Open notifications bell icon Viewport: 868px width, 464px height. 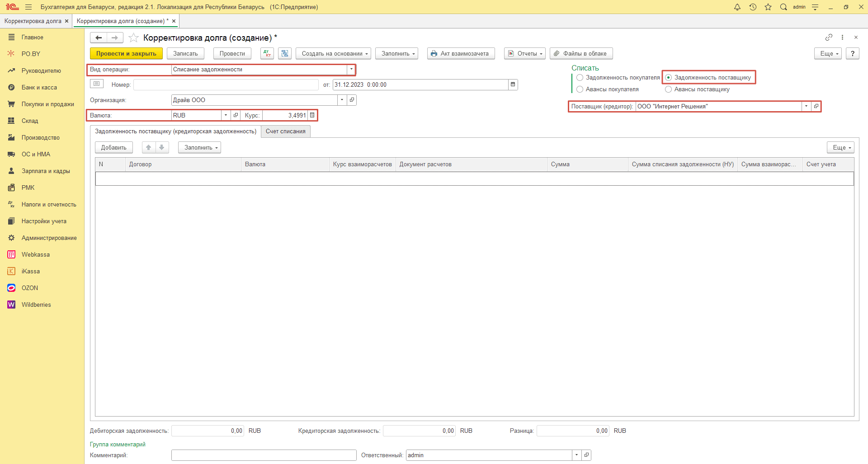pos(737,7)
